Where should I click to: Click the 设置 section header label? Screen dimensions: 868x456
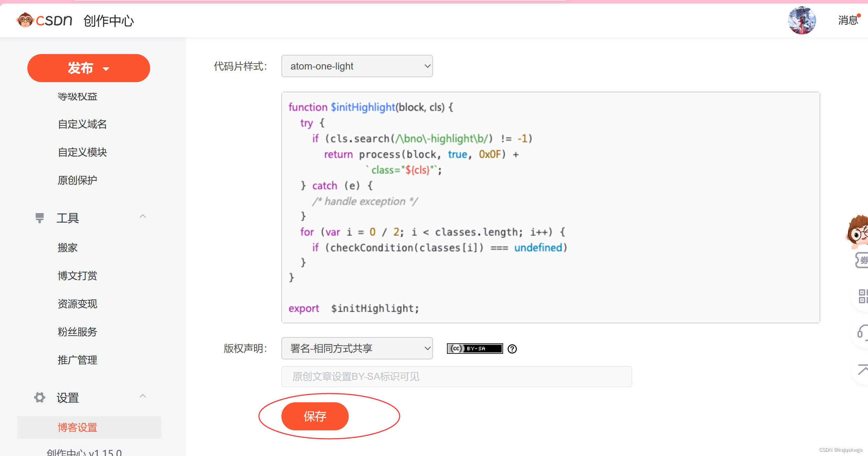(x=68, y=398)
